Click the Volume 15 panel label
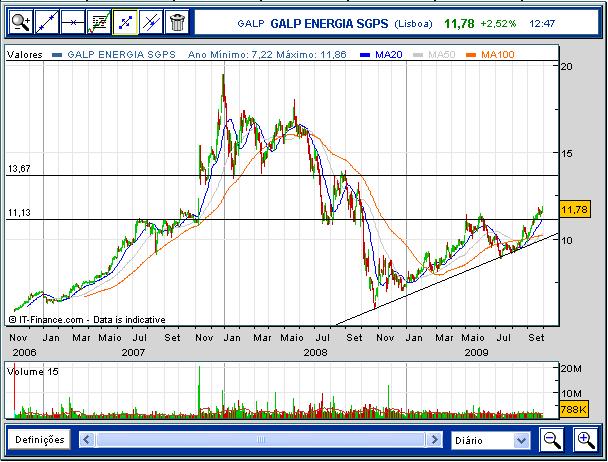This screenshot has width=608, height=462. point(33,372)
